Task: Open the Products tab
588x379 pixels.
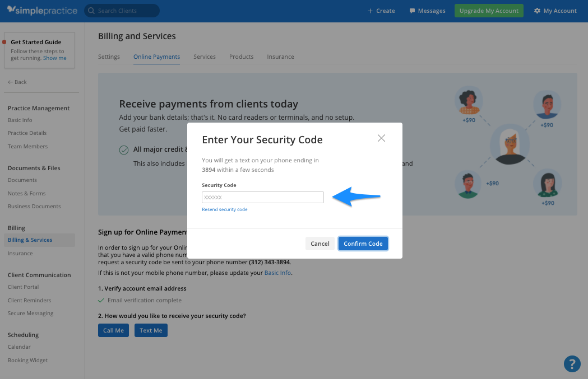Action: [x=241, y=57]
